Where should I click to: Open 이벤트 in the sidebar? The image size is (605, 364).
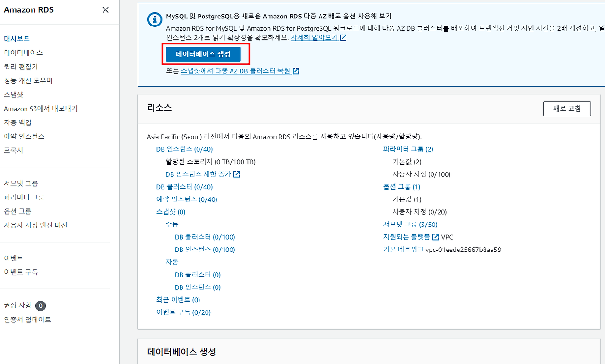[14, 258]
